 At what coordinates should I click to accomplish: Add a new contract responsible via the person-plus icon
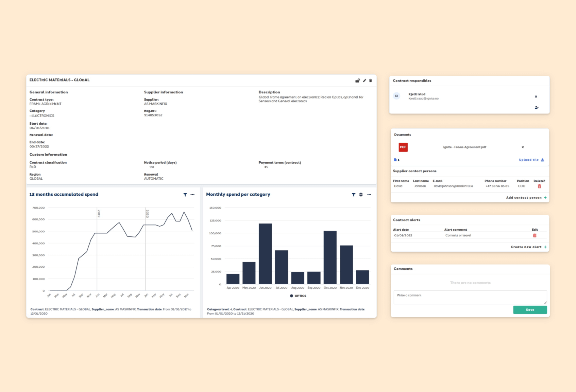(x=537, y=107)
